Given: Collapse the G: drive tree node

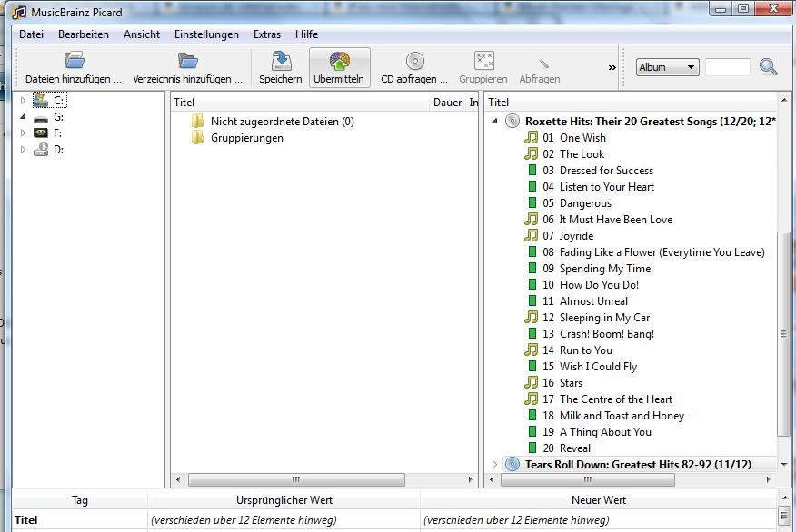Looking at the screenshot, I should point(23,116).
